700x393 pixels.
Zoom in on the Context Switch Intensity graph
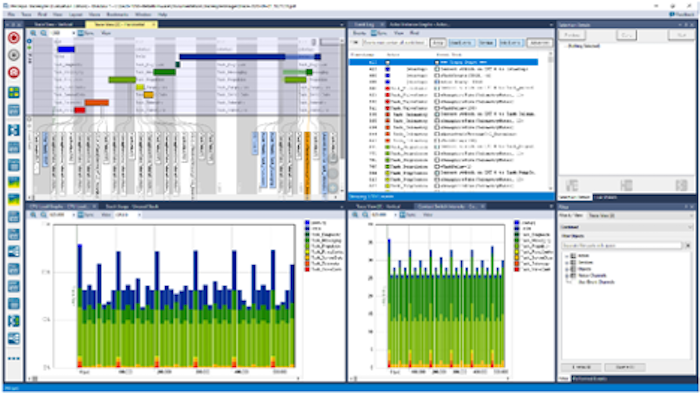[355, 215]
